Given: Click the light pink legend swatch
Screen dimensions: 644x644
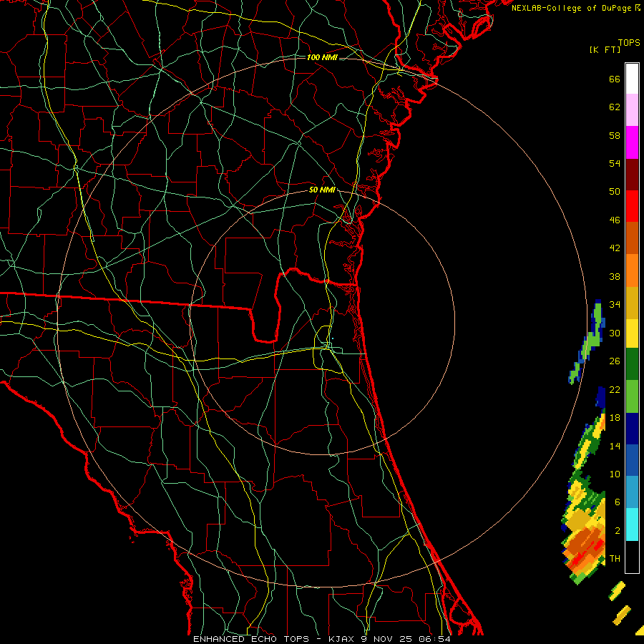Looking at the screenshot, I should [632, 109].
